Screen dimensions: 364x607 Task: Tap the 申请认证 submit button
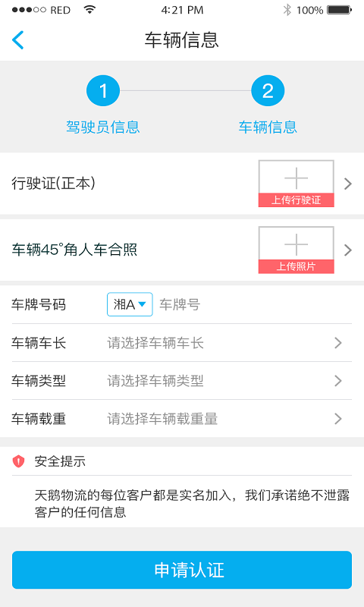[x=182, y=570]
